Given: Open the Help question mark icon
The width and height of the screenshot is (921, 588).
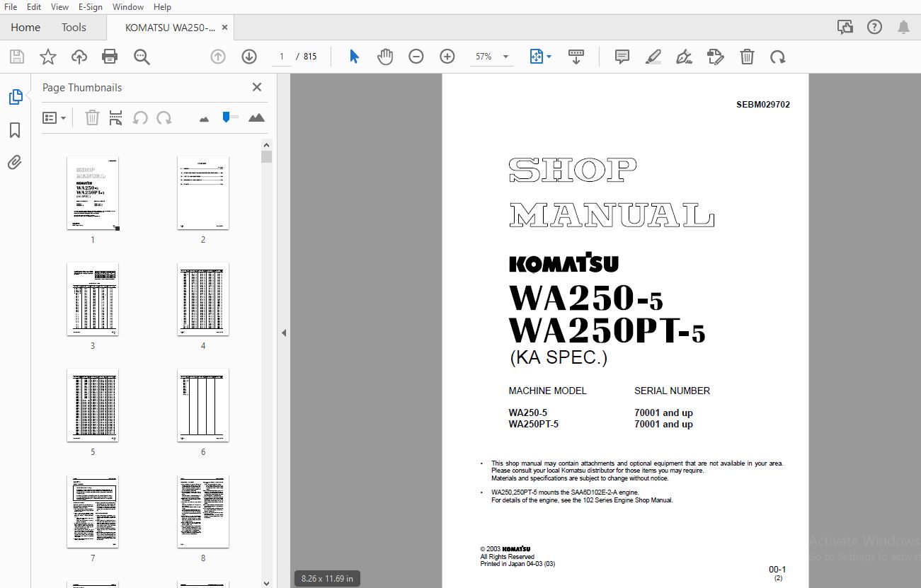Looking at the screenshot, I should (x=874, y=27).
